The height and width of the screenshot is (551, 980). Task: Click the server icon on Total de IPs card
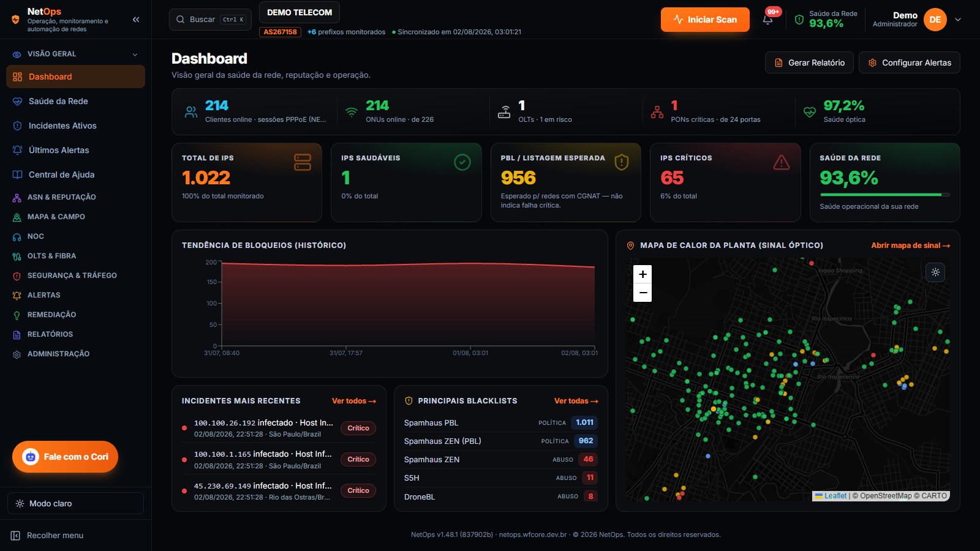pyautogui.click(x=303, y=162)
